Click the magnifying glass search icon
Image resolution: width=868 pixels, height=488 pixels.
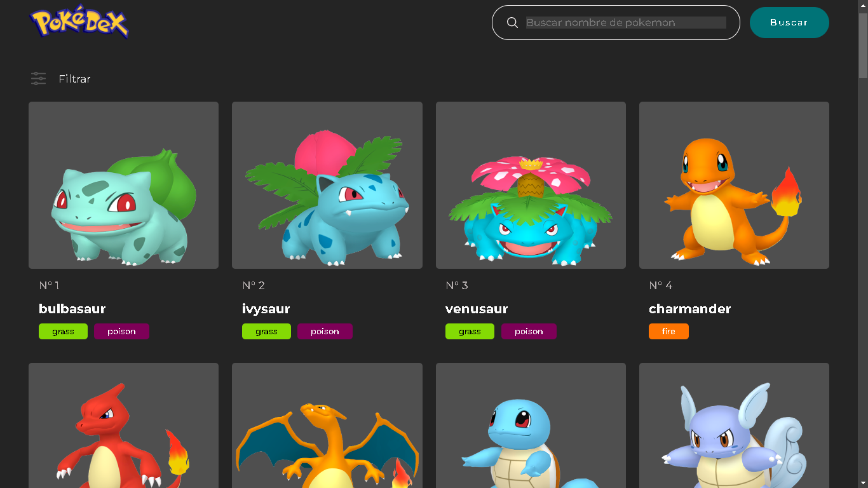(x=512, y=22)
